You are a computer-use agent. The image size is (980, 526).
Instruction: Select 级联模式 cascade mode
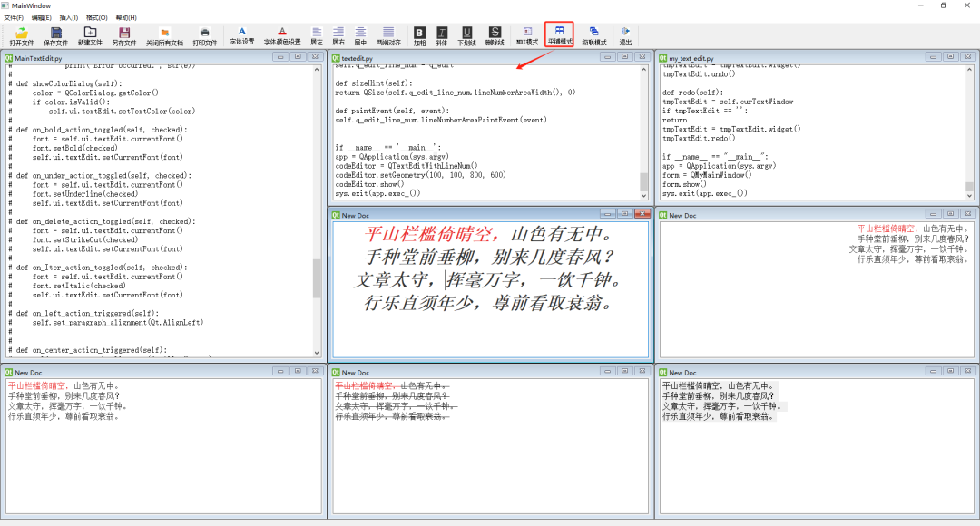click(x=593, y=36)
